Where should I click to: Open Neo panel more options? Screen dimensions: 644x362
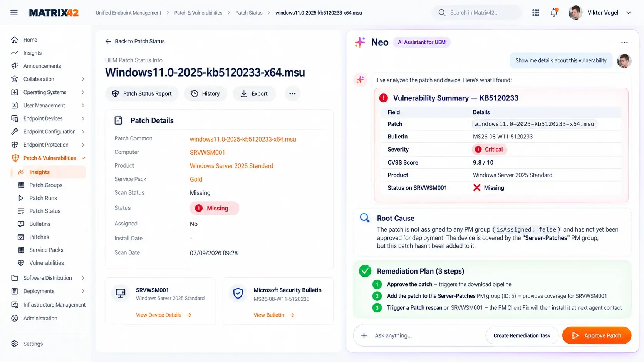click(624, 42)
